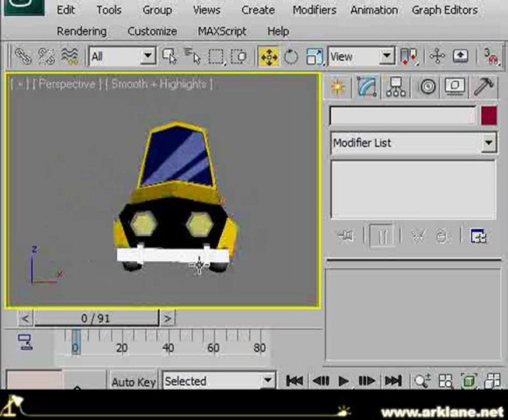Image resolution: width=508 pixels, height=420 pixels.
Task: Click the Unlink Selection tool
Action: pos(46,57)
